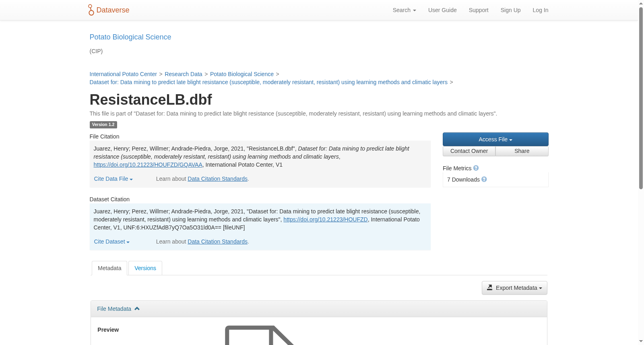
Task: Click the Dataset Citation heading
Action: pyautogui.click(x=109, y=199)
